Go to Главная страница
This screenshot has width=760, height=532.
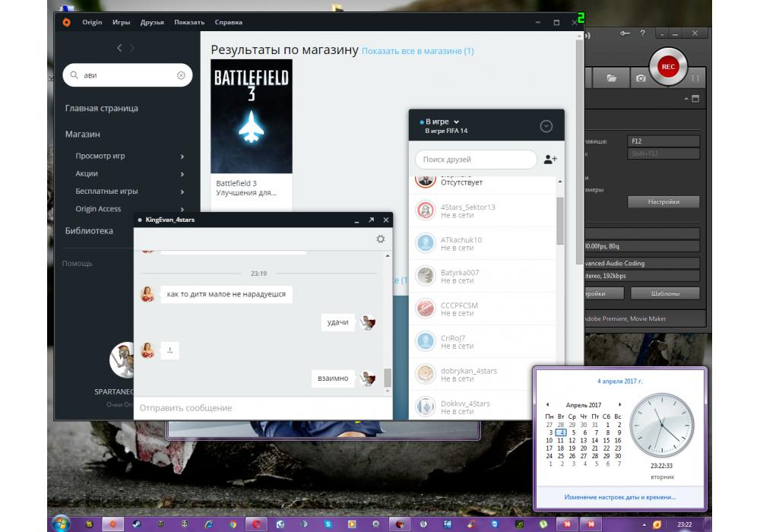pyautogui.click(x=101, y=108)
